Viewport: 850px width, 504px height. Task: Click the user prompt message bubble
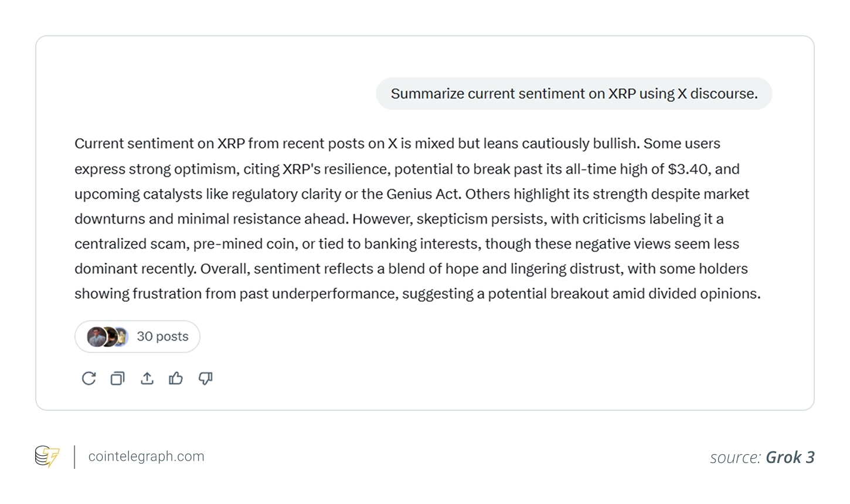point(574,94)
